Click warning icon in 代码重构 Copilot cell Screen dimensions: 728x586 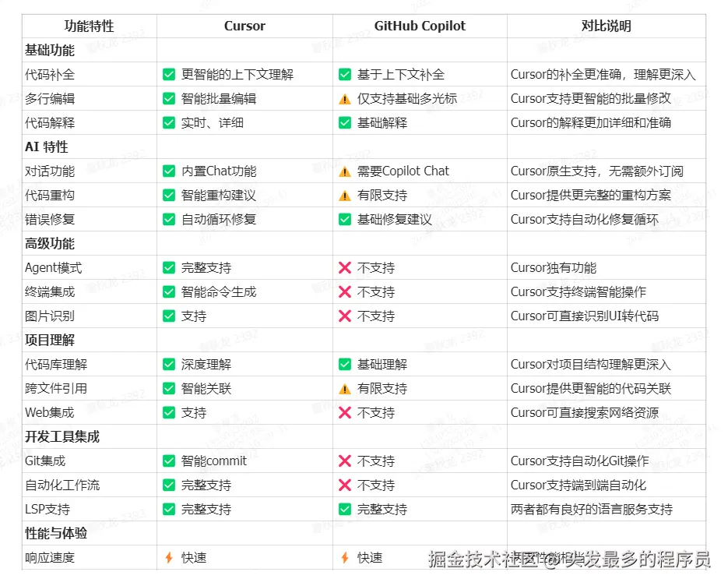[345, 196]
